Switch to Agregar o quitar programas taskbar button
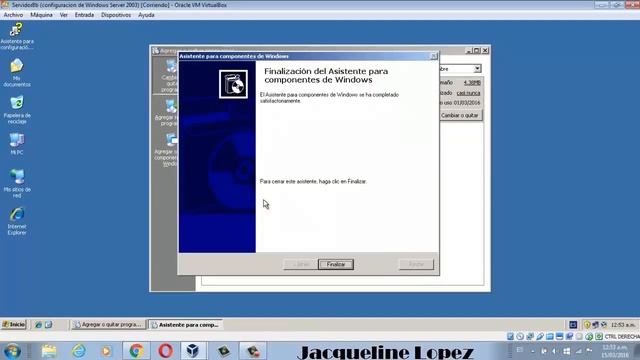The height and width of the screenshot is (360, 640). click(109, 324)
